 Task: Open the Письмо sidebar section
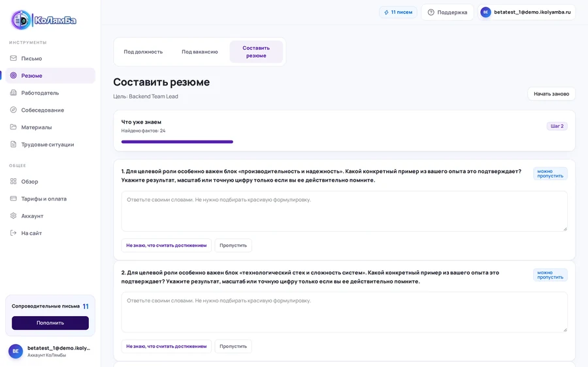(50, 58)
